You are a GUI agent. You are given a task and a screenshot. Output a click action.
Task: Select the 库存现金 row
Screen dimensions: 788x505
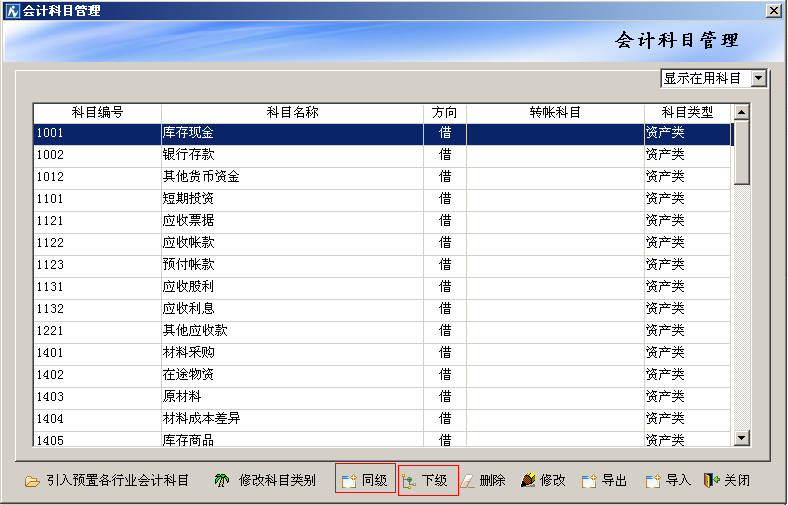tap(382, 133)
